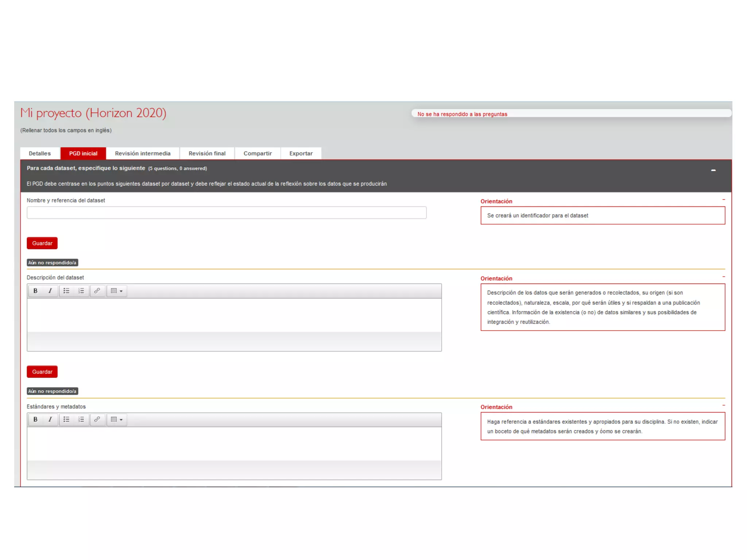The width and height of the screenshot is (747, 560).
Task: Insert bullet list in Estándares y metadatos editor
Action: tap(66, 420)
